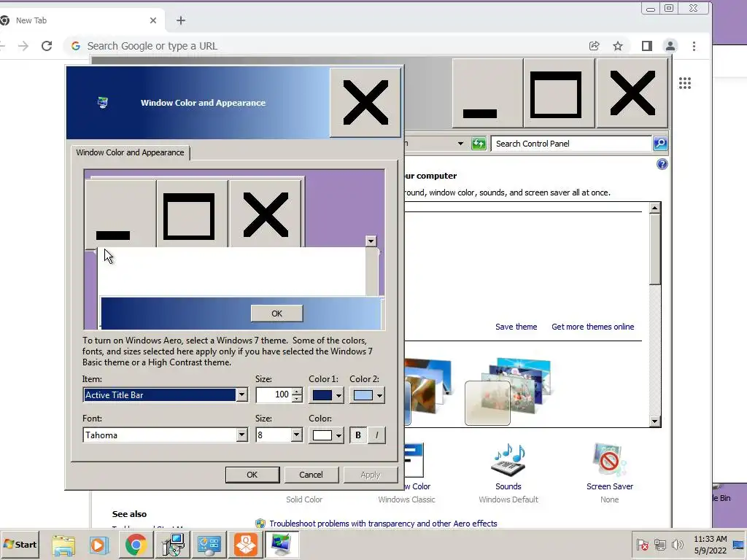The height and width of the screenshot is (560, 747).
Task: Bookmark this tab with the star icon
Action: pyautogui.click(x=618, y=46)
